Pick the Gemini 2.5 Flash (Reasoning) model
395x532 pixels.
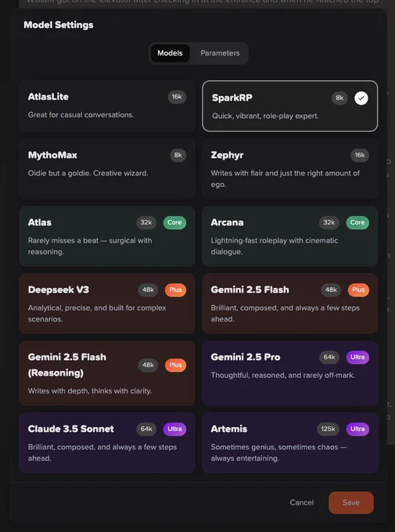(x=107, y=373)
